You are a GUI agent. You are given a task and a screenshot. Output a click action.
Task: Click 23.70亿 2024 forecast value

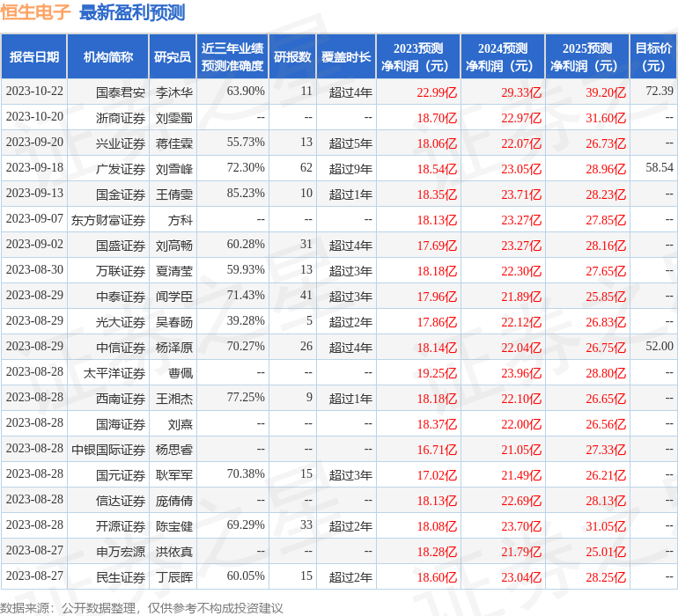(521, 525)
